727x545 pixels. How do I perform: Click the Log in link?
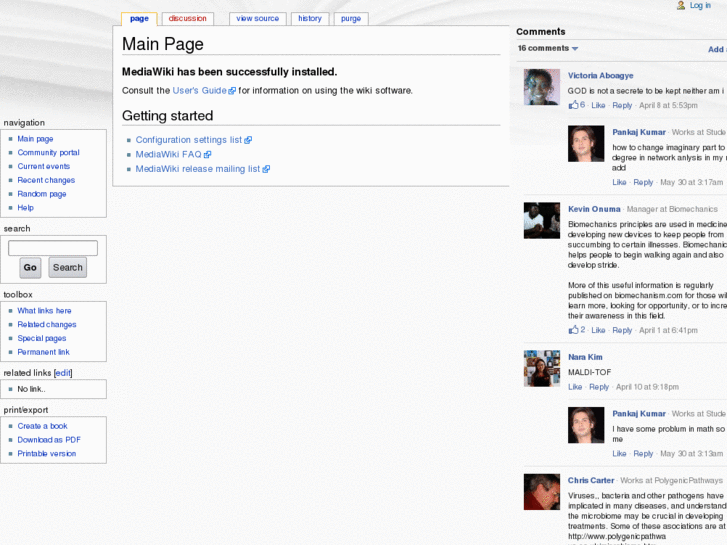[x=700, y=6]
